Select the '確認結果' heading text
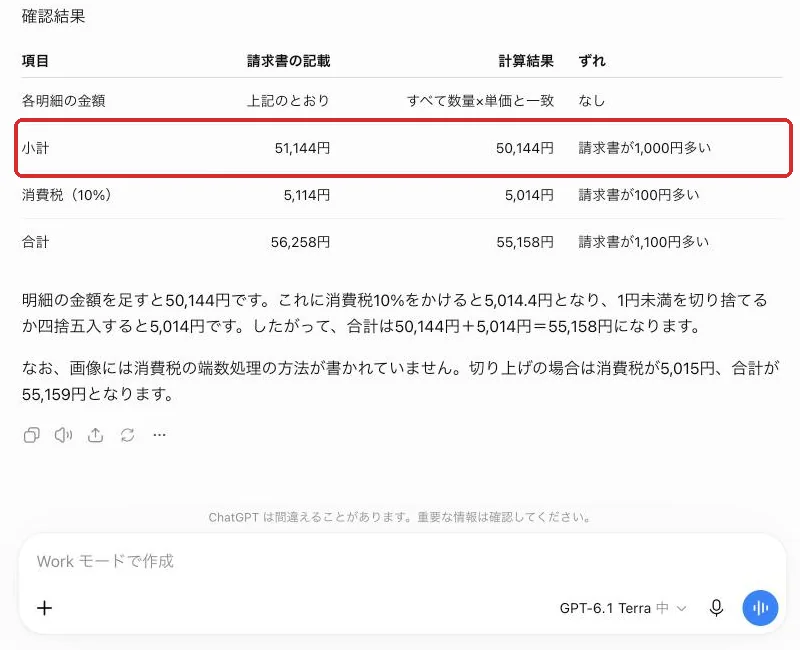 54,16
